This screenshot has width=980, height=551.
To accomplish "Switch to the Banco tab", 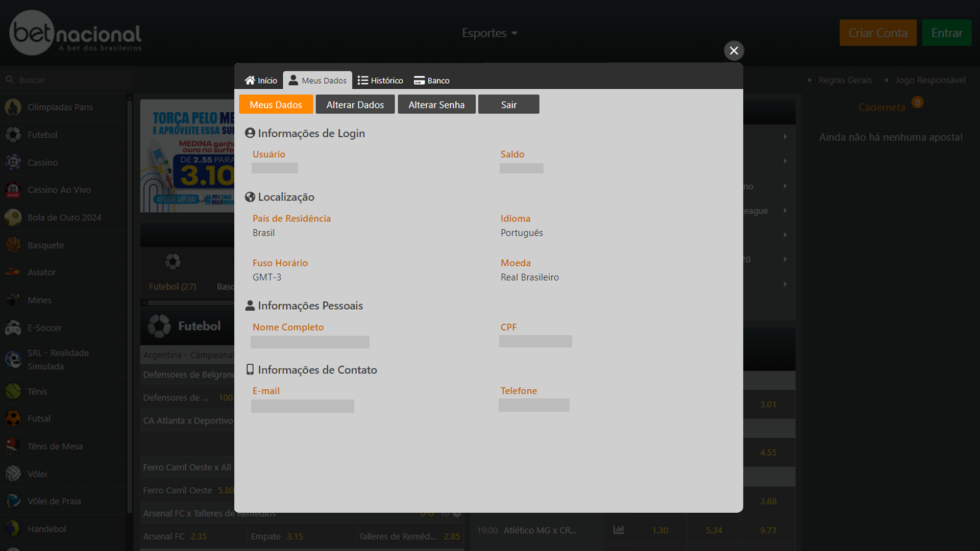I will click(431, 80).
